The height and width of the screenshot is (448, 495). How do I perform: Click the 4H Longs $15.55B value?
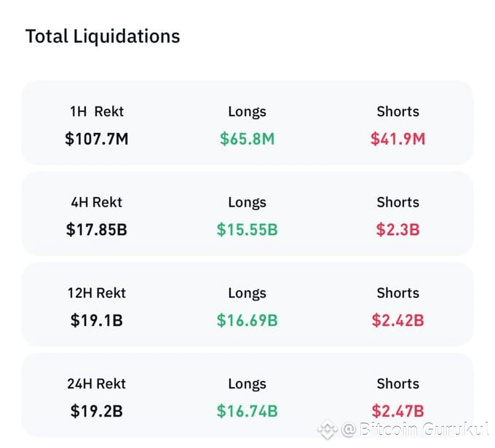(247, 229)
